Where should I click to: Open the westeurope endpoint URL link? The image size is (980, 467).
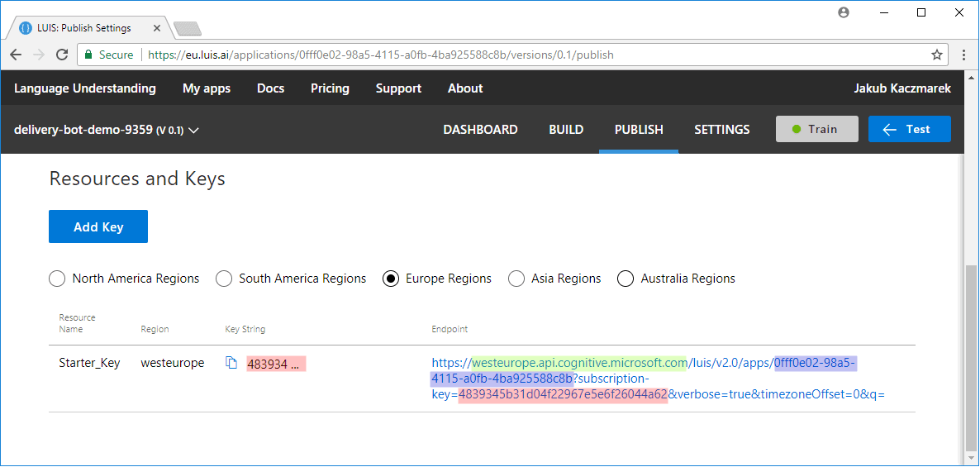[x=658, y=379]
